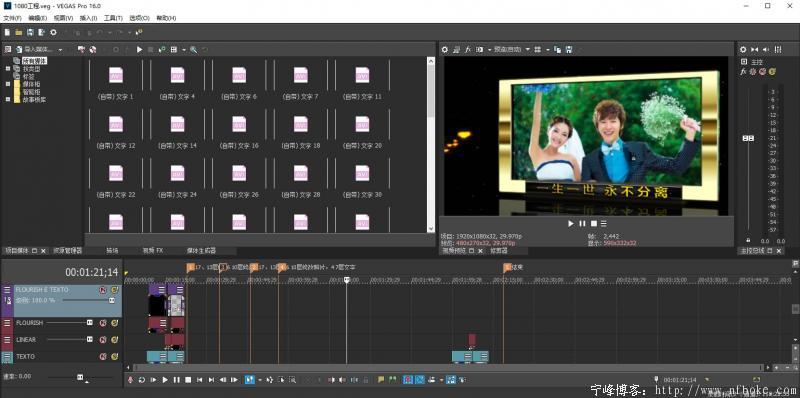Viewport: 800px width, 398px height.
Task: Go to start of timeline
Action: click(199, 380)
